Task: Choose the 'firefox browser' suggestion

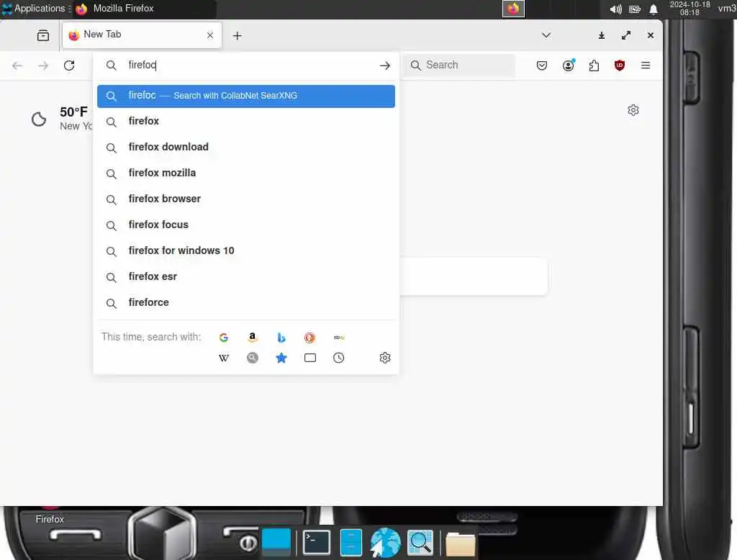Action: [x=246, y=199]
